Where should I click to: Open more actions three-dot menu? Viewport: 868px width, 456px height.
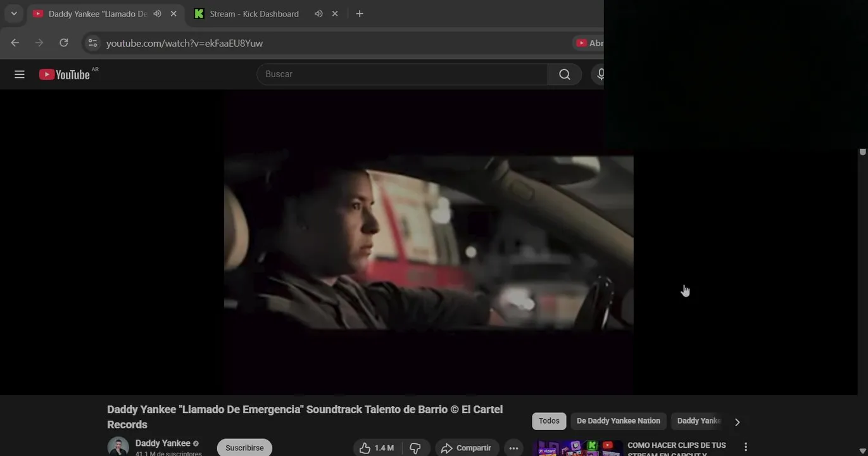[513, 448]
